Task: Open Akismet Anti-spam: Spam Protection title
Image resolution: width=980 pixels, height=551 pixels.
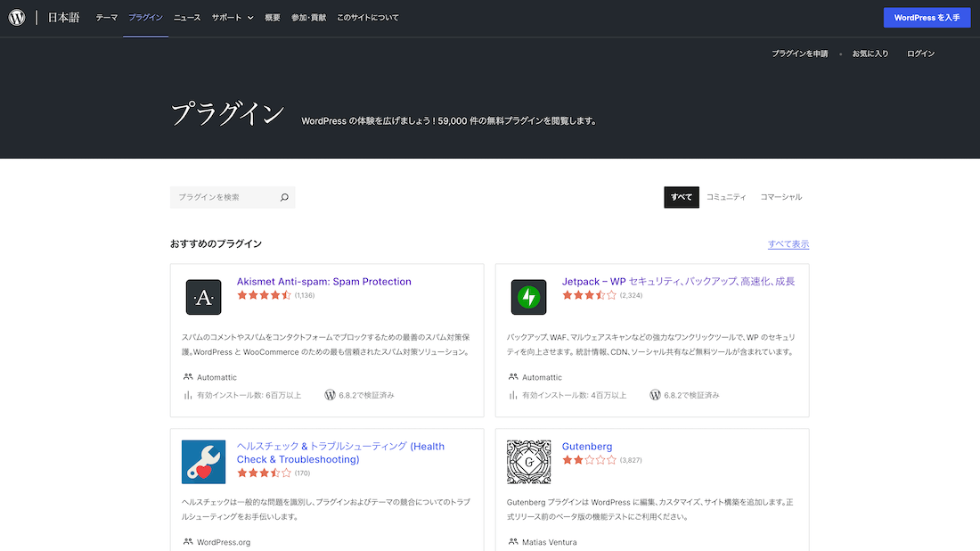Action: pos(323,282)
